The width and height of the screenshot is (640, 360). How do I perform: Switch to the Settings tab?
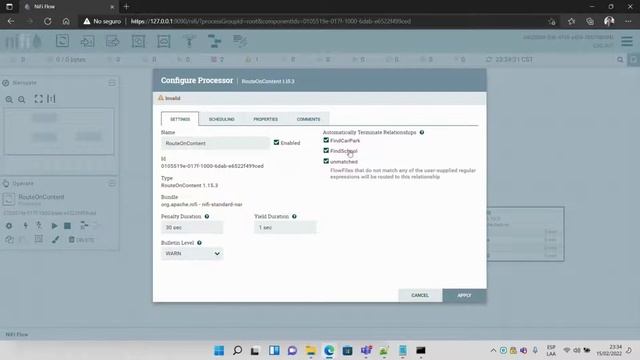coord(180,119)
